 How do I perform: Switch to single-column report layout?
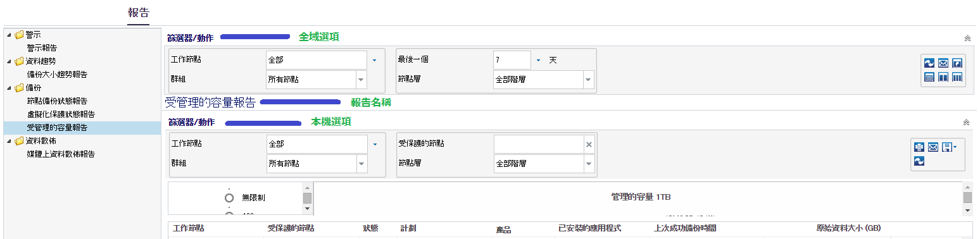pyautogui.click(x=929, y=77)
